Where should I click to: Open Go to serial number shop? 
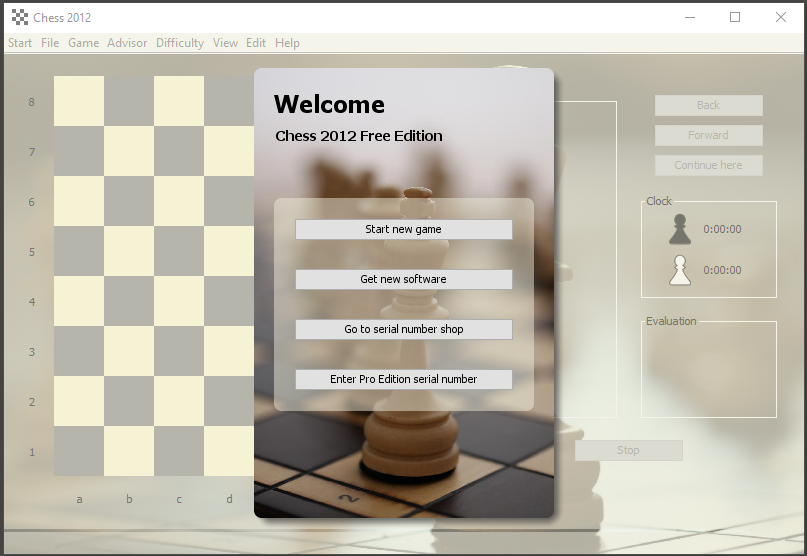tap(403, 329)
